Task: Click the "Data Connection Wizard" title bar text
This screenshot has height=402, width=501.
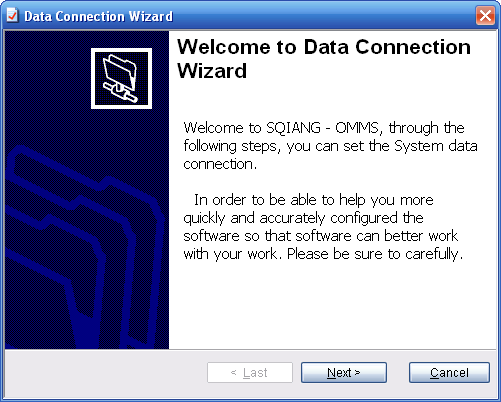Action: [x=99, y=16]
